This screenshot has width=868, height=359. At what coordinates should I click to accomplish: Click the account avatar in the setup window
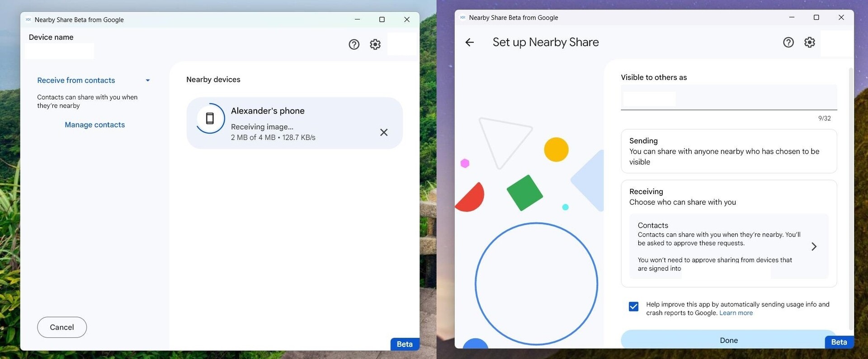836,44
